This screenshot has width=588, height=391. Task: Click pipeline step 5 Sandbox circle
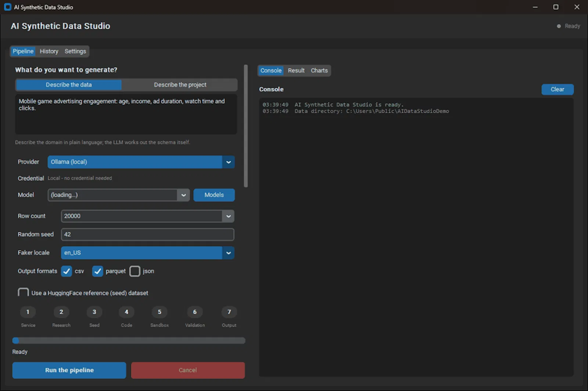159,312
